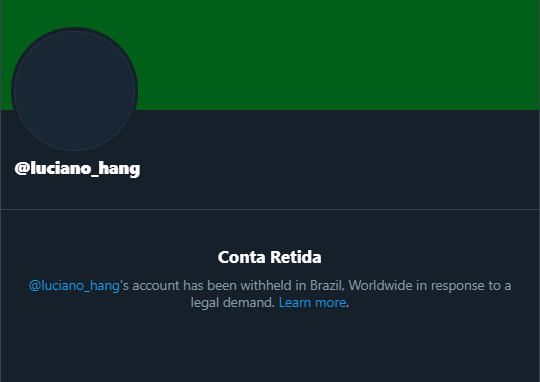Open the blue @luciano_hang mention link

74,286
